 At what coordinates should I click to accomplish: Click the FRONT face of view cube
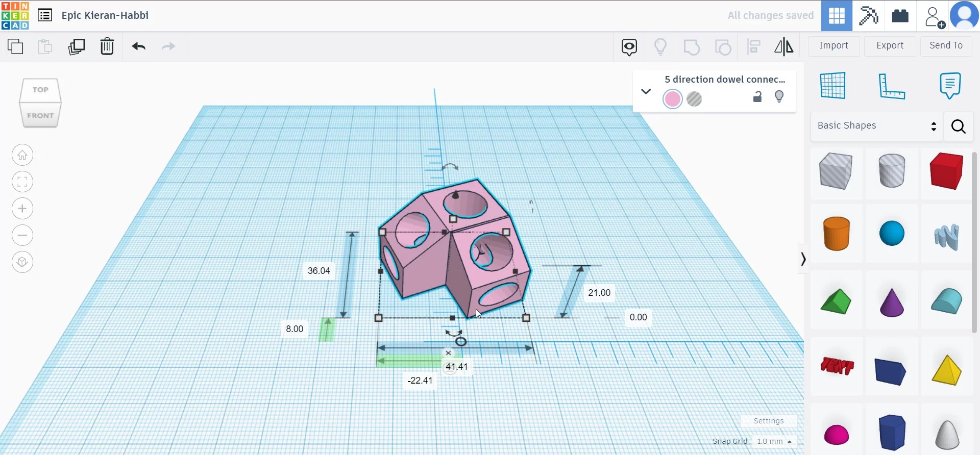(x=40, y=115)
